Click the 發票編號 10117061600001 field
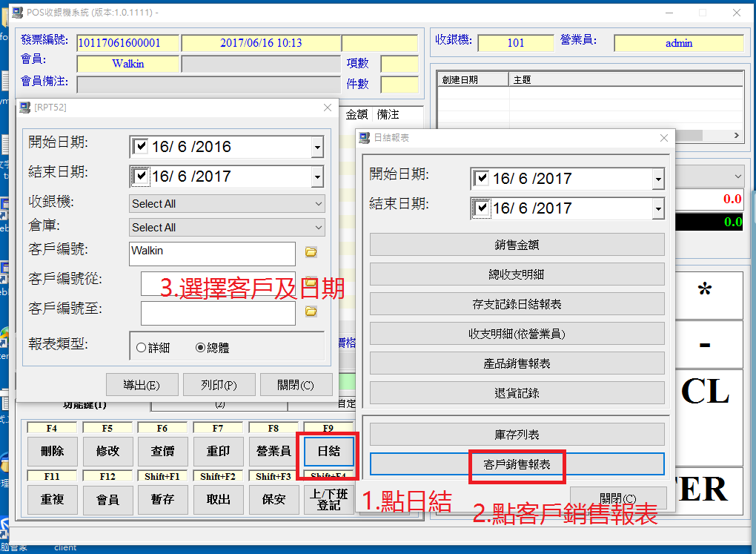The width and height of the screenshot is (756, 554). 127,43
